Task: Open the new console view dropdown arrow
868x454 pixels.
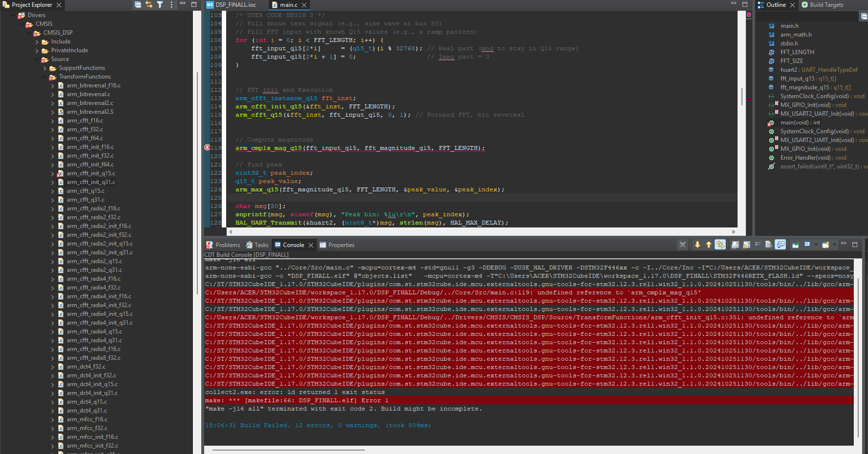Action: tap(834, 245)
